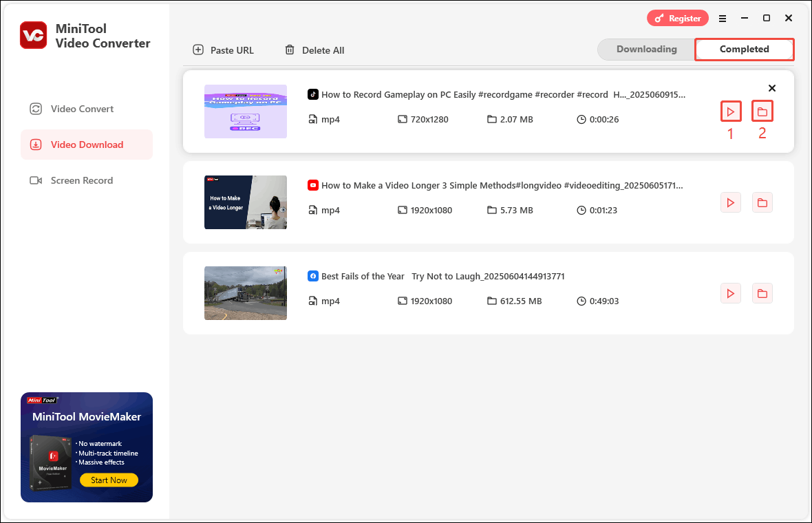Image resolution: width=812 pixels, height=523 pixels.
Task: Click the TikTok source icon on first video
Action: [313, 94]
